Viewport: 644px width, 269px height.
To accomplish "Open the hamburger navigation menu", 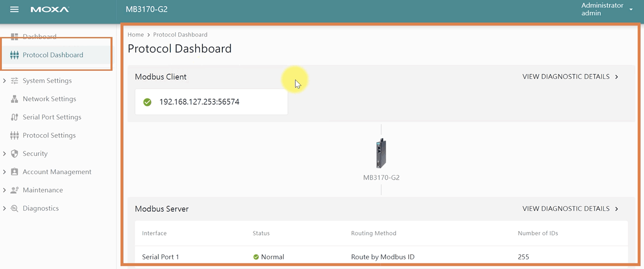I will pyautogui.click(x=14, y=9).
